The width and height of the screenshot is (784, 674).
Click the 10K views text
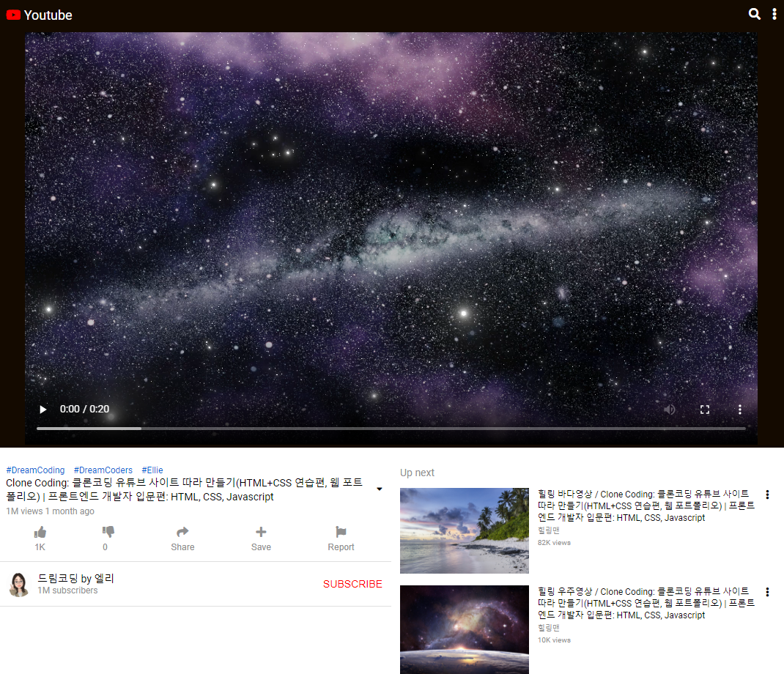point(554,640)
